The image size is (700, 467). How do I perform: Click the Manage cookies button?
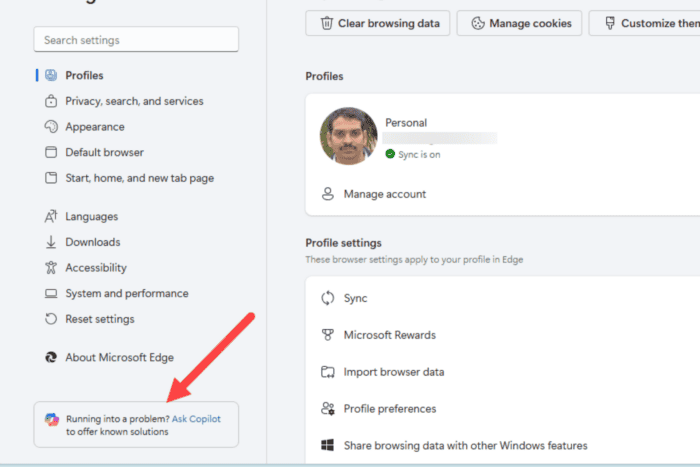(519, 23)
